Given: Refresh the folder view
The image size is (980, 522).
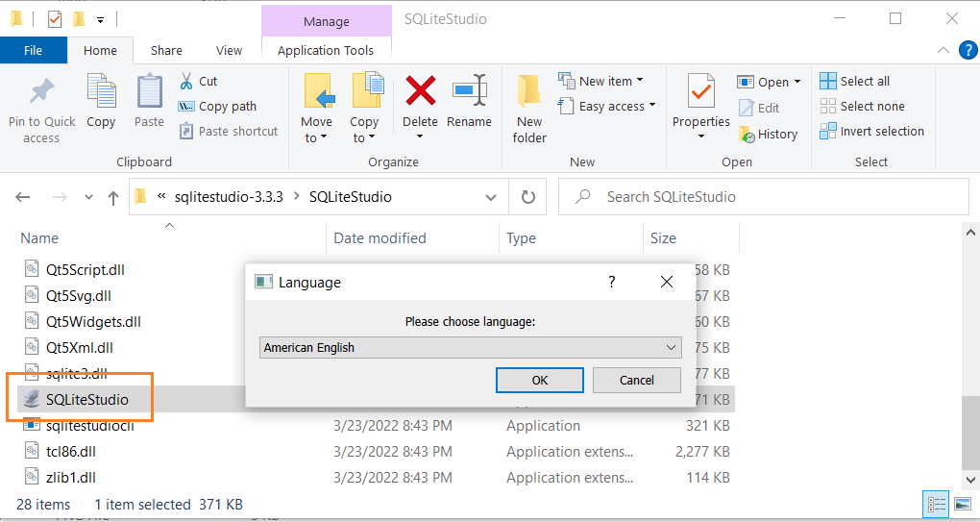Looking at the screenshot, I should tap(528, 197).
